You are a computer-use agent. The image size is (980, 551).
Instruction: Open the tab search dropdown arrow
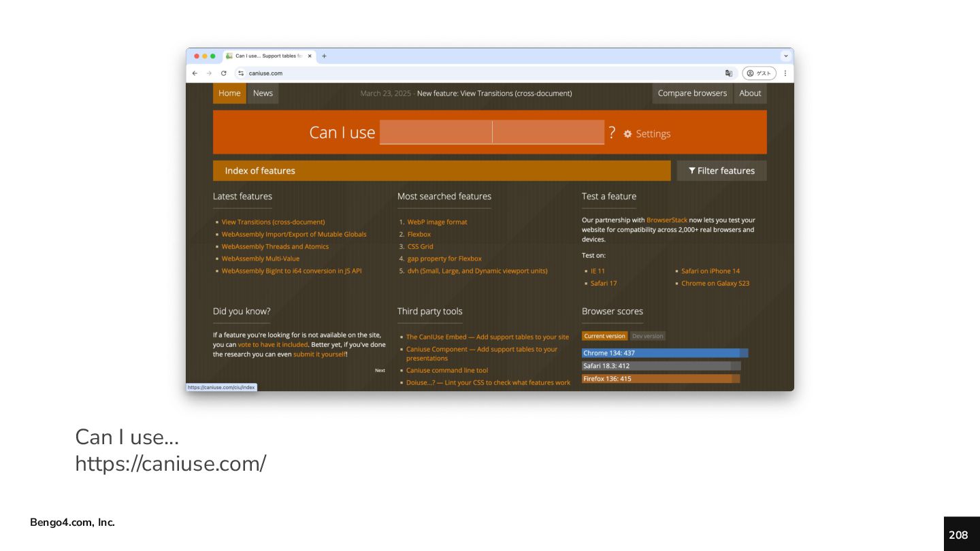tap(786, 56)
